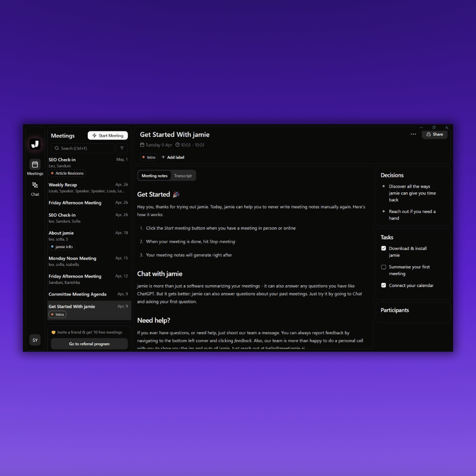Click the jamie logo icon
The height and width of the screenshot is (476, 476).
point(35,144)
